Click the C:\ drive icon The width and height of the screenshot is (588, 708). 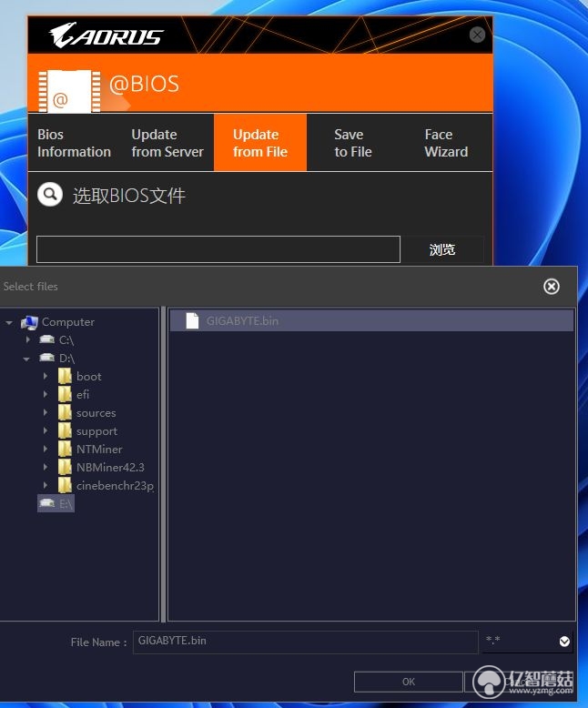coord(47,339)
